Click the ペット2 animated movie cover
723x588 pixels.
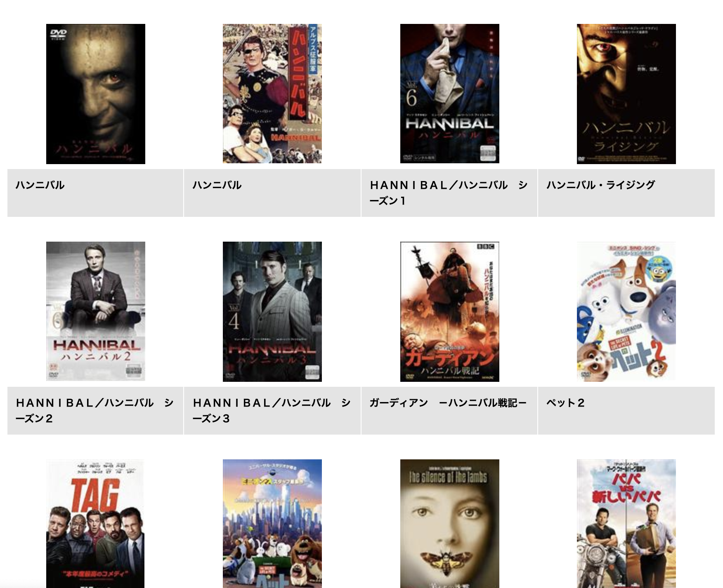coord(626,312)
